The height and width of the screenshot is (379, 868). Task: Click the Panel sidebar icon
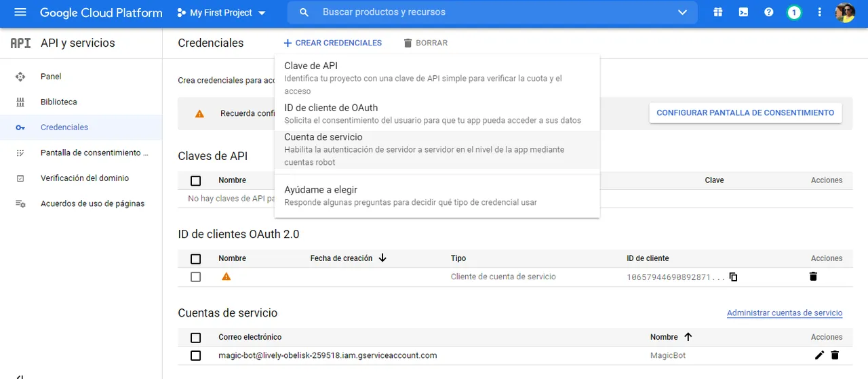coord(20,77)
